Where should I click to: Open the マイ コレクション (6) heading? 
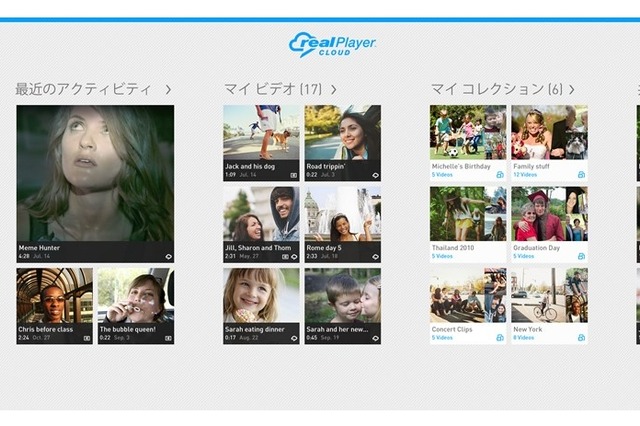coord(497,89)
